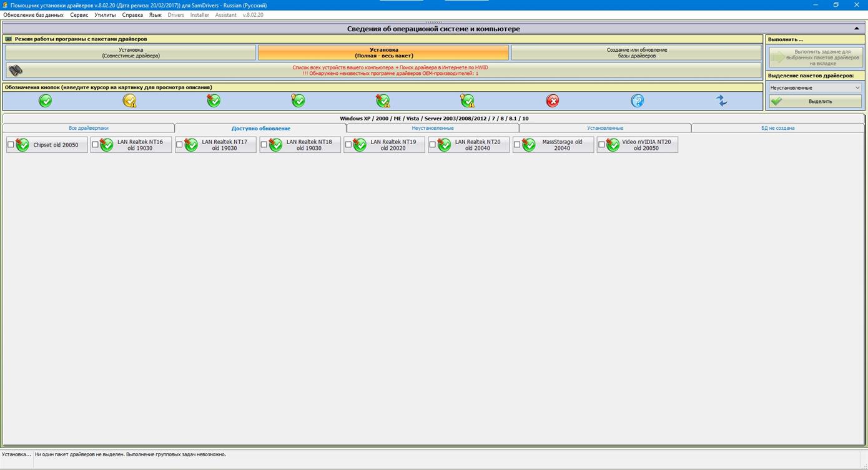
Task: Open the Утилиты menu
Action: [x=105, y=15]
